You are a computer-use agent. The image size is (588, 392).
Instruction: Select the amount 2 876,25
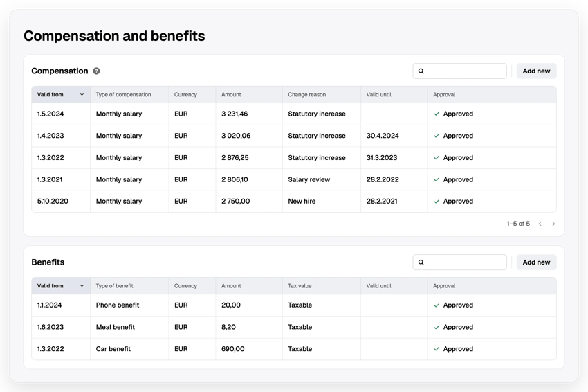click(x=235, y=158)
